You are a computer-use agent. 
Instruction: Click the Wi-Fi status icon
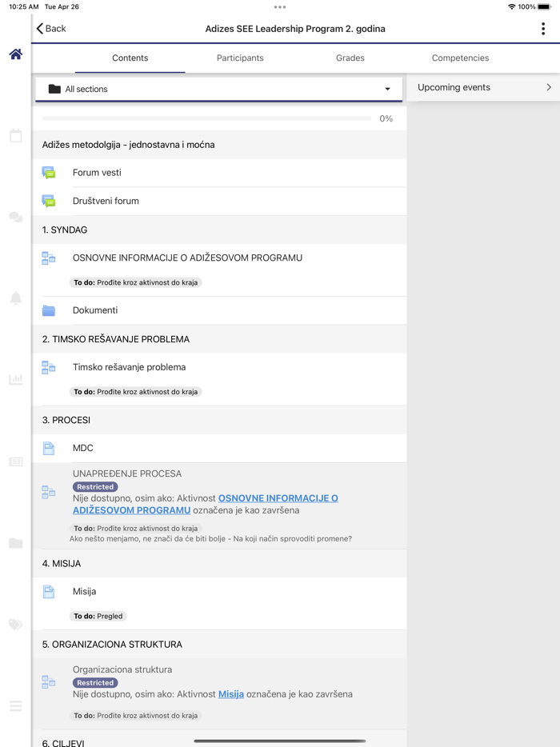pyautogui.click(x=512, y=6)
